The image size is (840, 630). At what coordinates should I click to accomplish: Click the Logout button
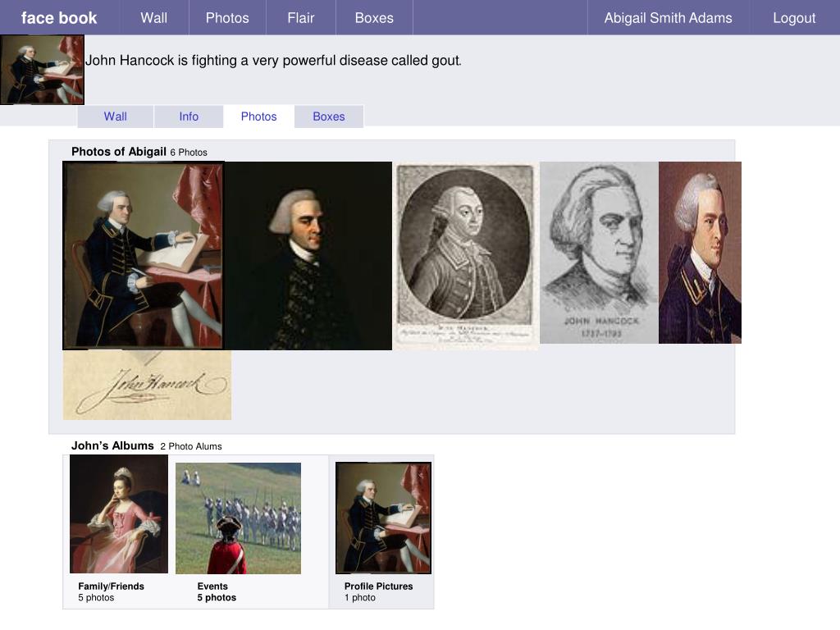(794, 18)
